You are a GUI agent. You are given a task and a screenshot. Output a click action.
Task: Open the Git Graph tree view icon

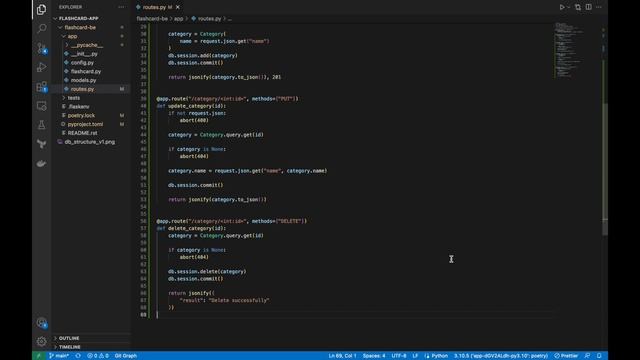coord(41,144)
